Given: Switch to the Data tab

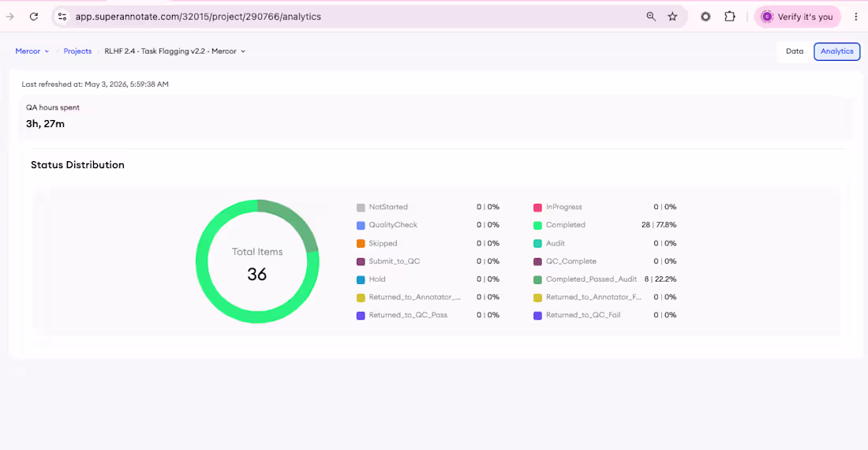Looking at the screenshot, I should pos(795,51).
